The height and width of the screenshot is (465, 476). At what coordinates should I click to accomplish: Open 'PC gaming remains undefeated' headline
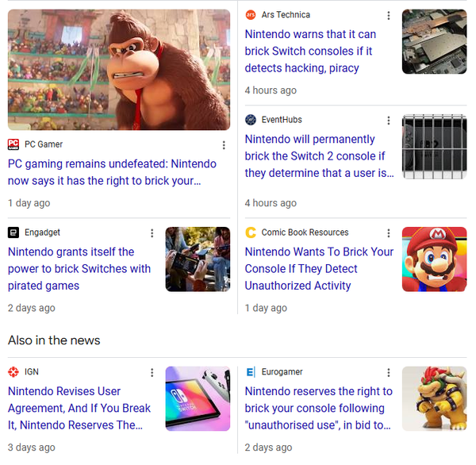112,172
